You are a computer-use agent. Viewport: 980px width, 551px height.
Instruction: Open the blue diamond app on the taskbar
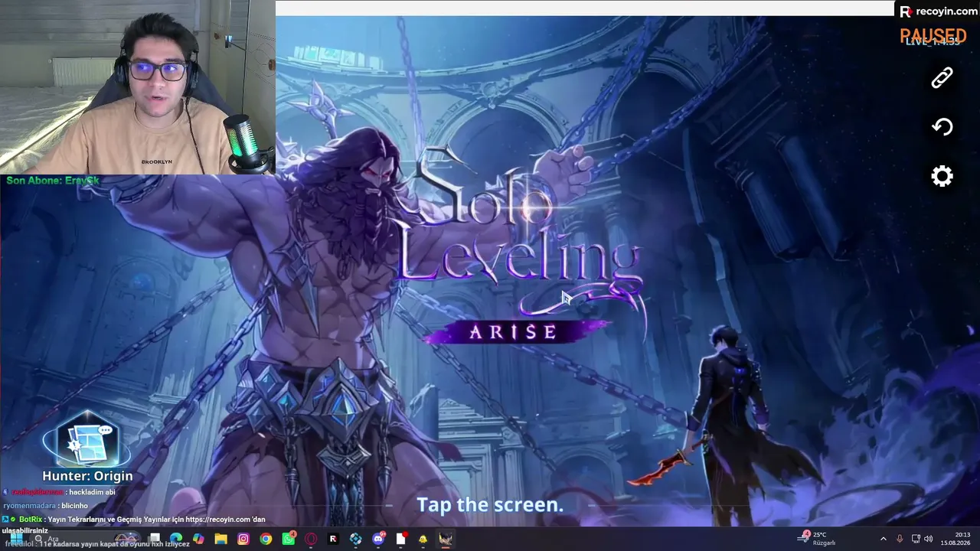355,539
